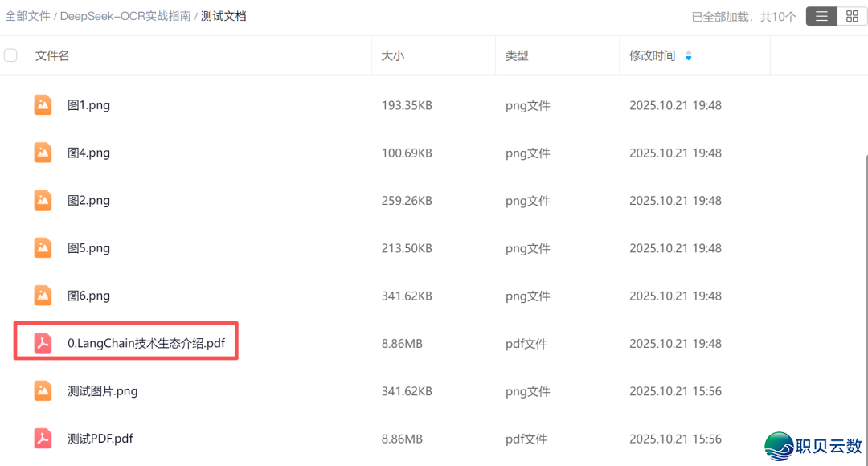Click the image icon beside 图2.png
Viewport: 868px width, 466px height.
point(43,200)
